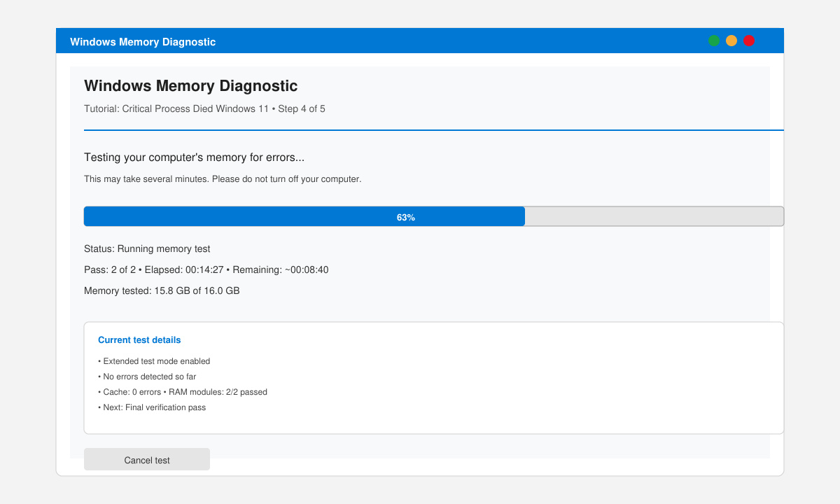Click the 'Current test details' heading
The width and height of the screenshot is (840, 504).
click(x=139, y=340)
